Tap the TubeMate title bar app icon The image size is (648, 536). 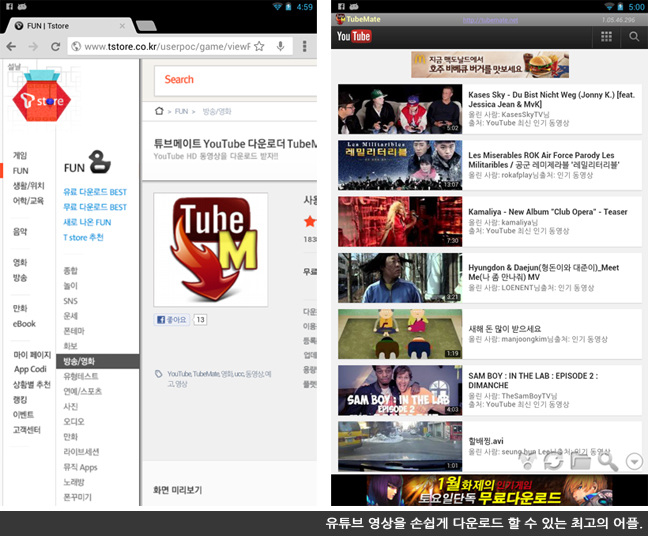[340, 19]
